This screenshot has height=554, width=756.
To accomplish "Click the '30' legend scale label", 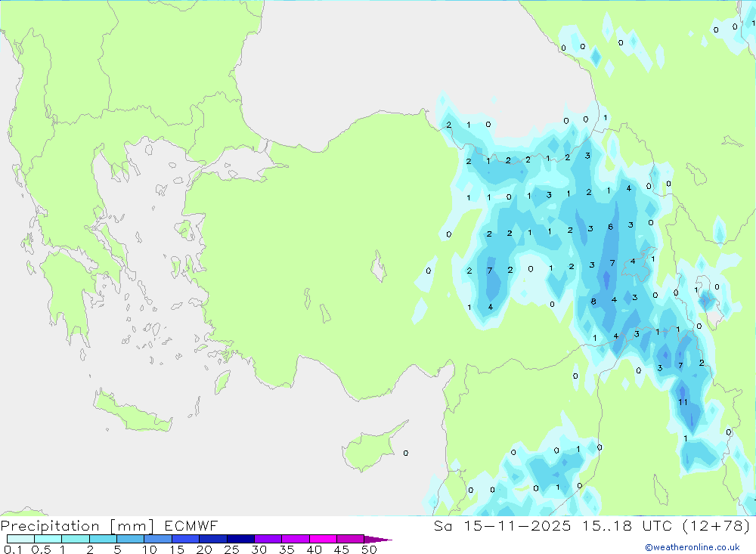I will click(x=259, y=549).
